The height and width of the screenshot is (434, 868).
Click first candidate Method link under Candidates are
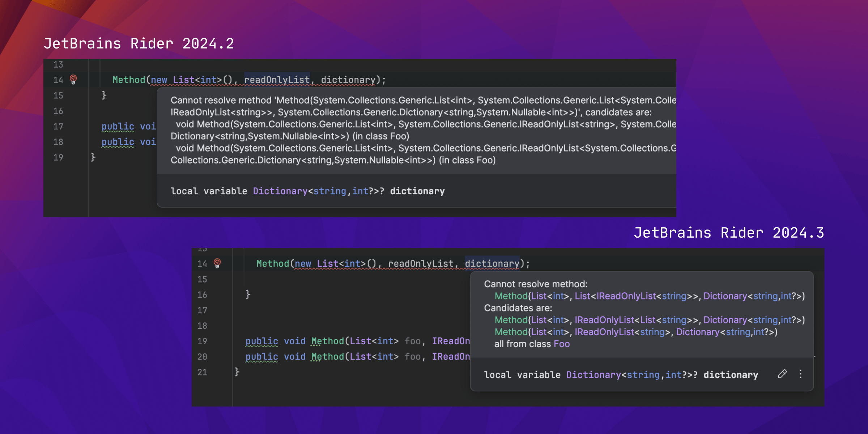point(511,320)
